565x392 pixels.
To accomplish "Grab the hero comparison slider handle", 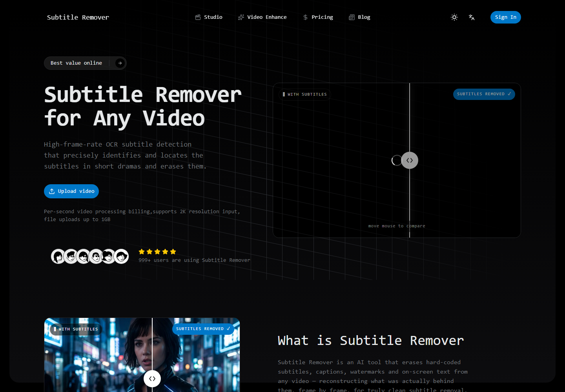I will point(410,160).
